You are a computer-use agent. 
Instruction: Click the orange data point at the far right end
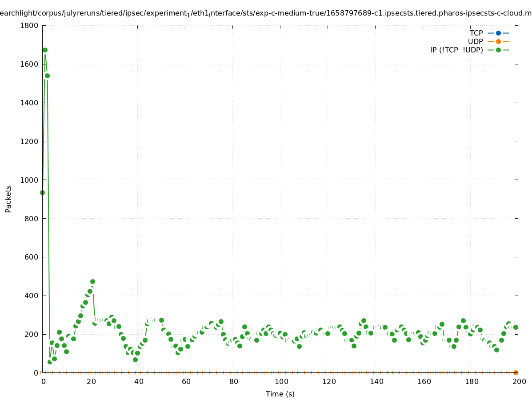(516, 372)
